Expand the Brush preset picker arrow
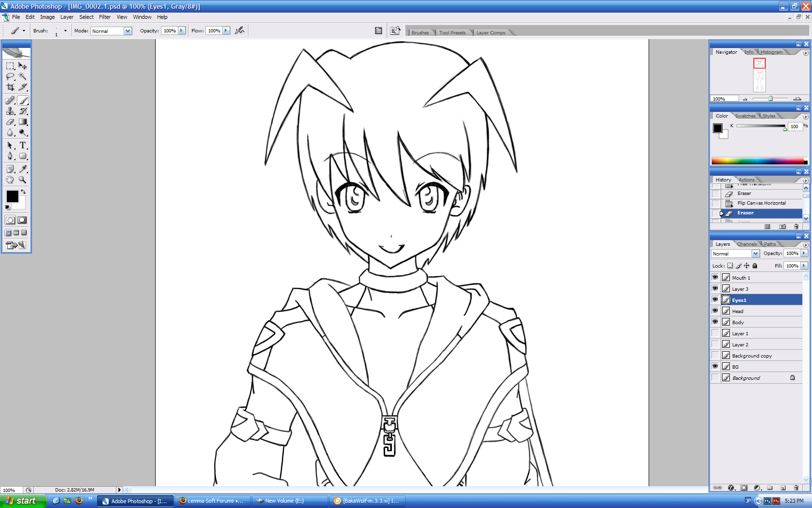This screenshot has width=812, height=508. [x=65, y=30]
